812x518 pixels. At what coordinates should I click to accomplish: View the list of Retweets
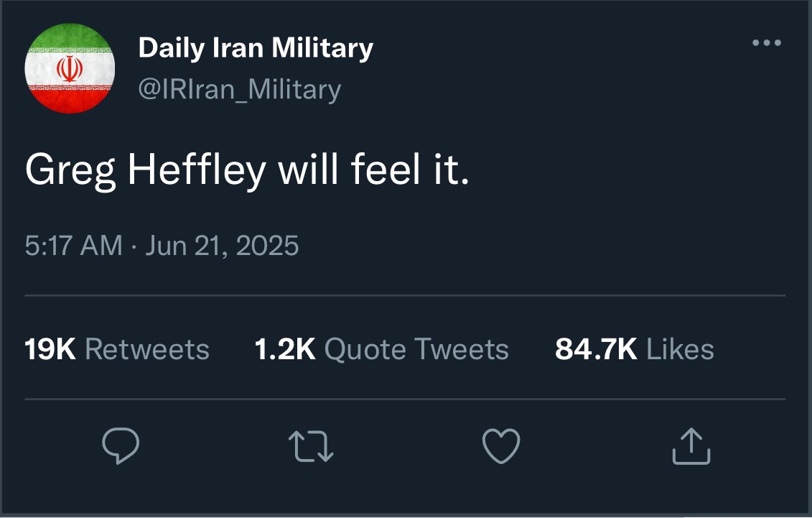pyautogui.click(x=147, y=350)
